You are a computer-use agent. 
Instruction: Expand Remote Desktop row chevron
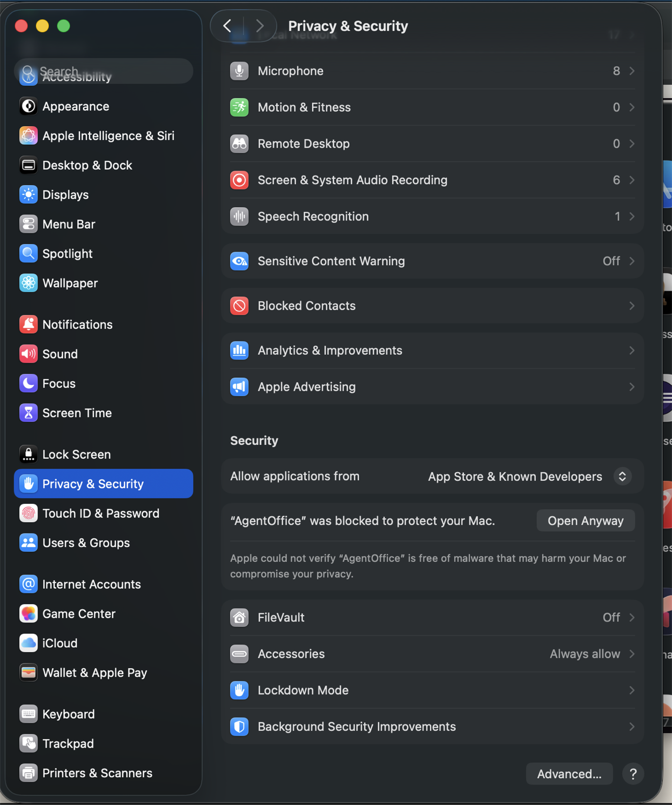tap(632, 144)
